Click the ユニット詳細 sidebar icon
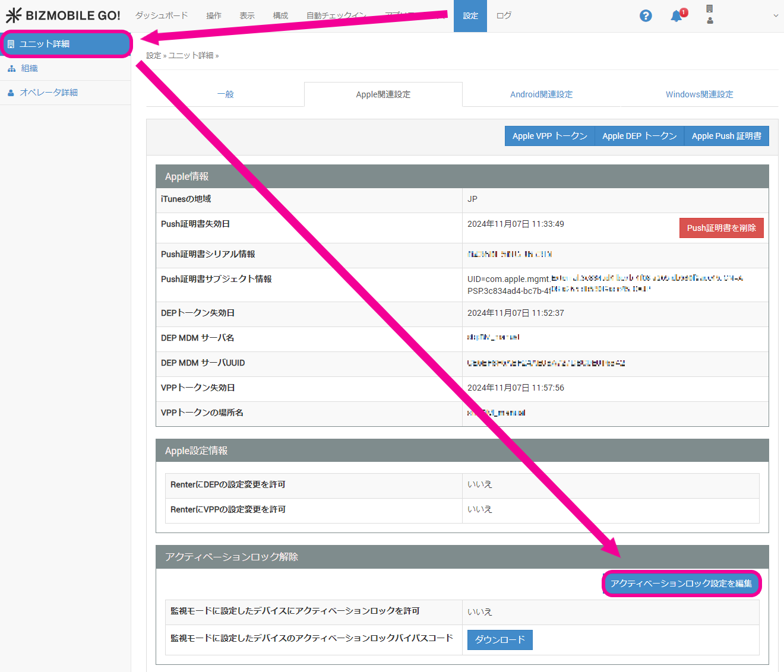Image resolution: width=784 pixels, height=672 pixels. pos(11,45)
